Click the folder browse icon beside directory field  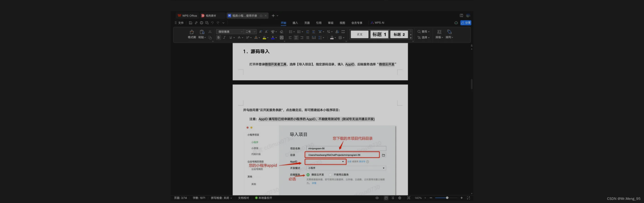tap(383, 155)
